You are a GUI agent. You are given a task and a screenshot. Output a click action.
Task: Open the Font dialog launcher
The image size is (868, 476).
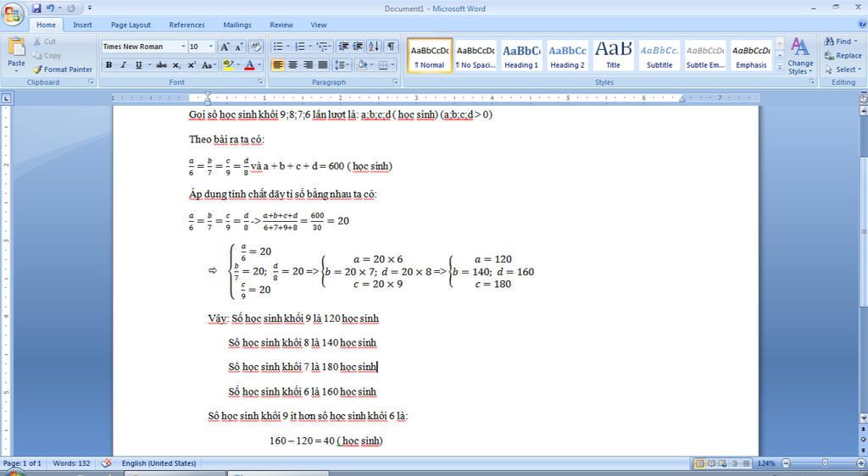260,82
